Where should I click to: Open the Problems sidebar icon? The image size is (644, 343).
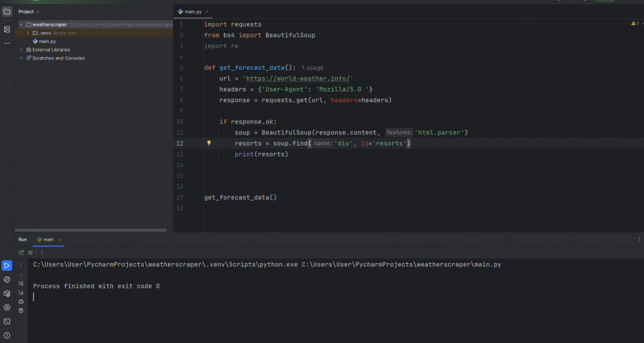7,336
